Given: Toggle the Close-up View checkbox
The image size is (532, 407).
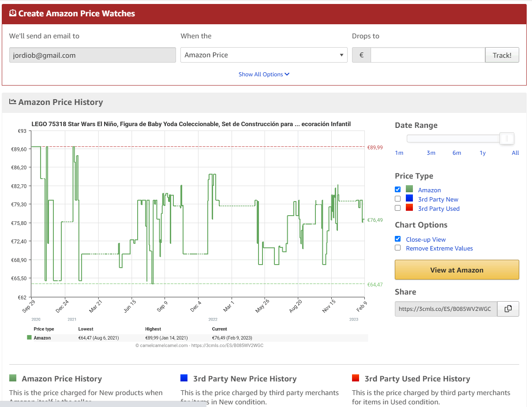Looking at the screenshot, I should click(397, 239).
